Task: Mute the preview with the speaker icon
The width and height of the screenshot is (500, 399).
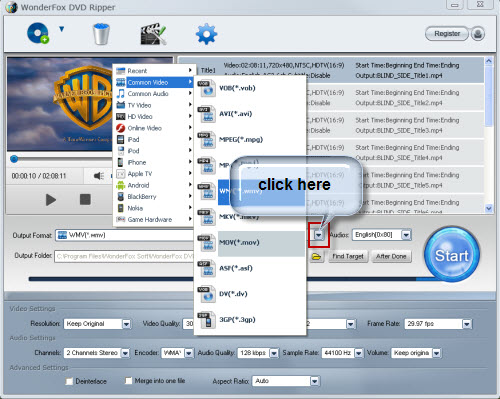Action: pos(99,176)
